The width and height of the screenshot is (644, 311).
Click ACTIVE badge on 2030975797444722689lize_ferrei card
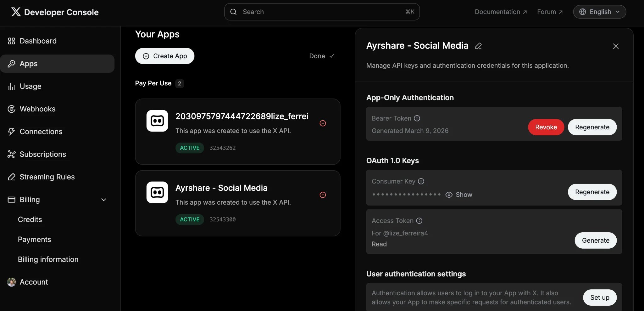point(190,148)
